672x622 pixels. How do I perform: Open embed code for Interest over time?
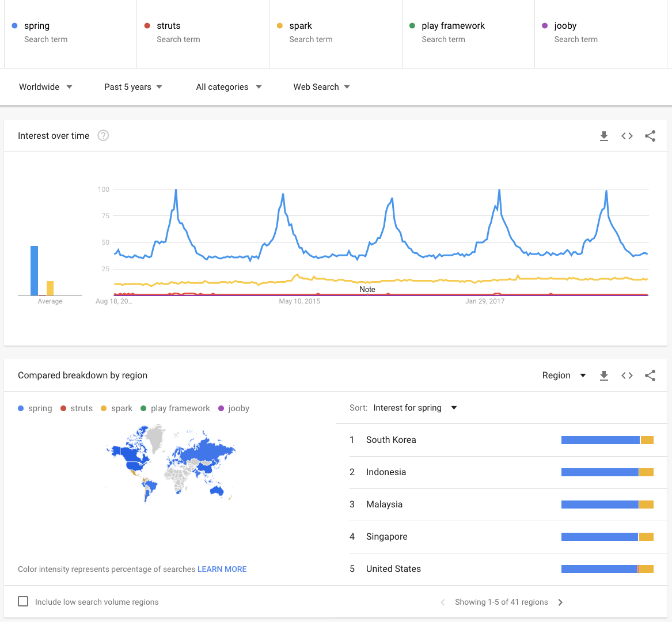pos(627,136)
